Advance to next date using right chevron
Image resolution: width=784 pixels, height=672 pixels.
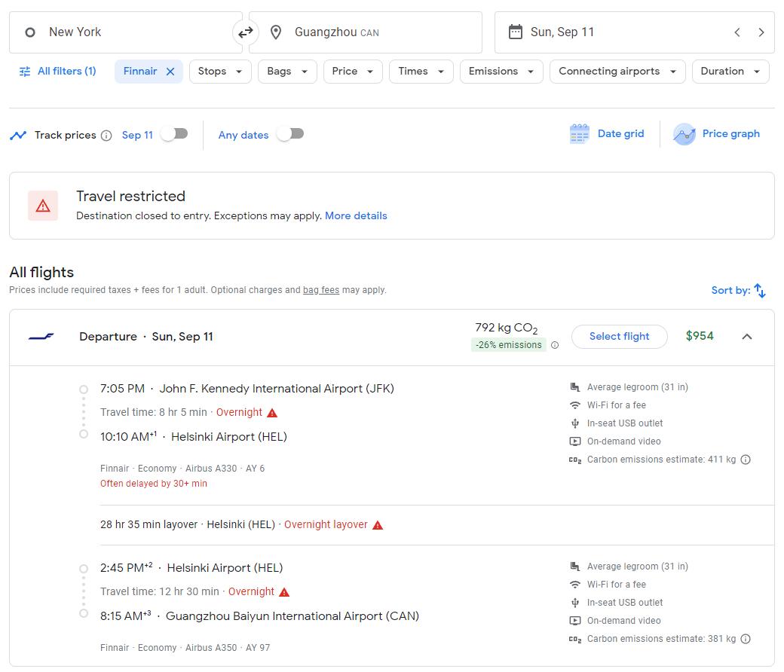pos(761,32)
